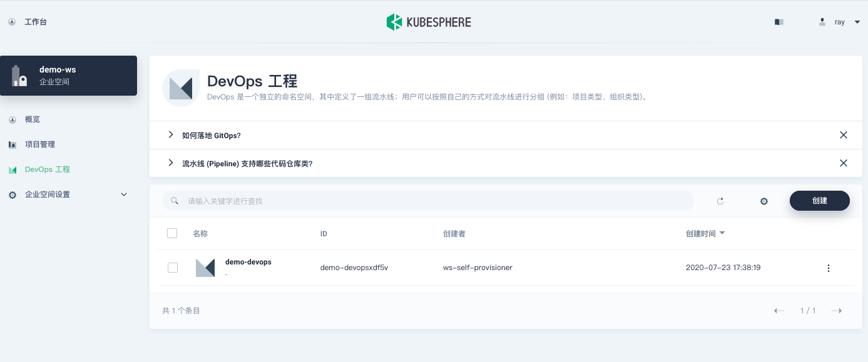Open the 工作台 workbench link
Image resolution: width=868 pixels, height=362 pixels.
[36, 22]
